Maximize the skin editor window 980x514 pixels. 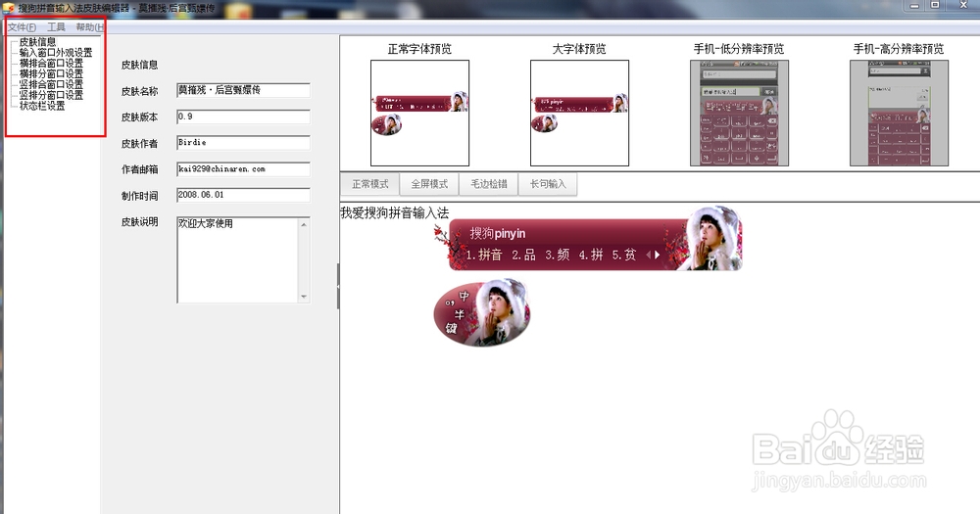click(x=936, y=6)
